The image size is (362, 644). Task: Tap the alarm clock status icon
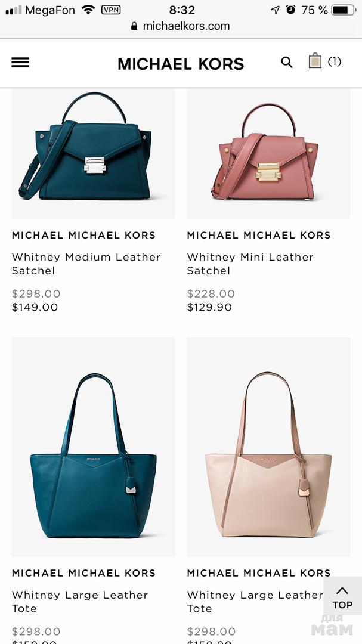[x=291, y=10]
